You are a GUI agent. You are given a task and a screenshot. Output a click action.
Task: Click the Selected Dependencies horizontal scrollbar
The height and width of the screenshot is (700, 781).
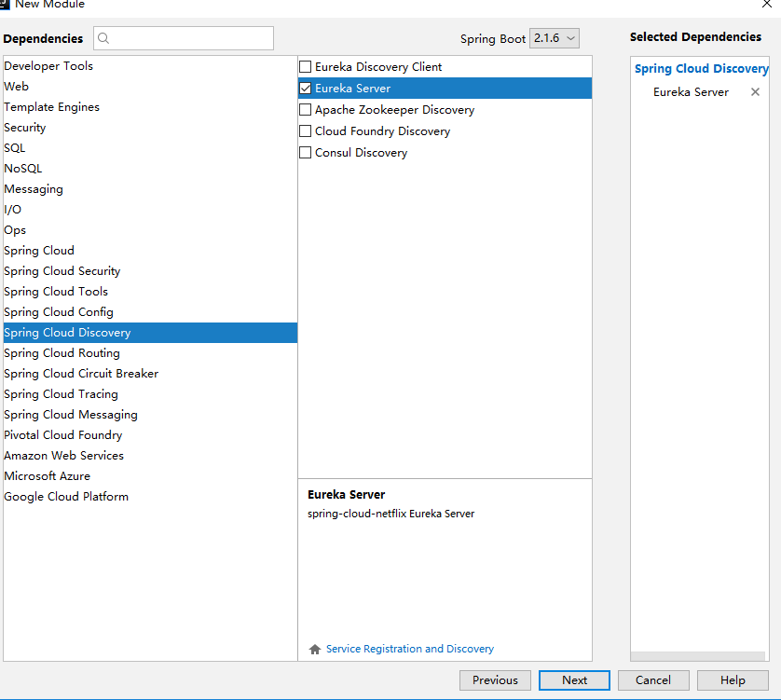[698, 656]
